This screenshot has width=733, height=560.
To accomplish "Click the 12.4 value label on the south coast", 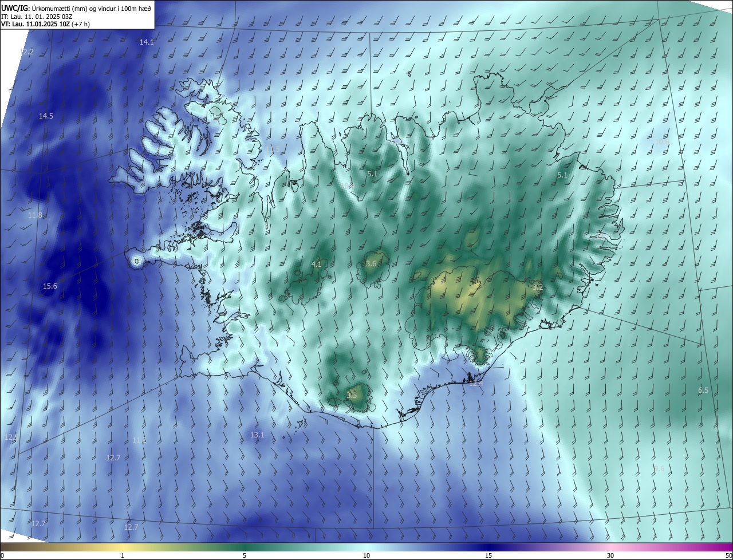I will click(476, 383).
